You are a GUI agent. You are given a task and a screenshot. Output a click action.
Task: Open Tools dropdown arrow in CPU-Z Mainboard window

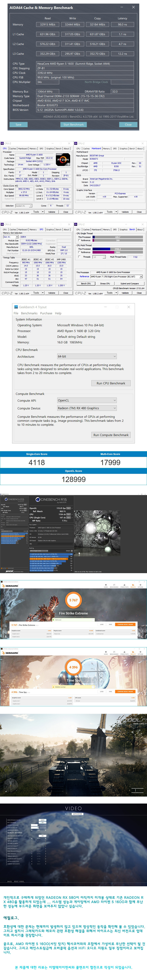(116, 212)
